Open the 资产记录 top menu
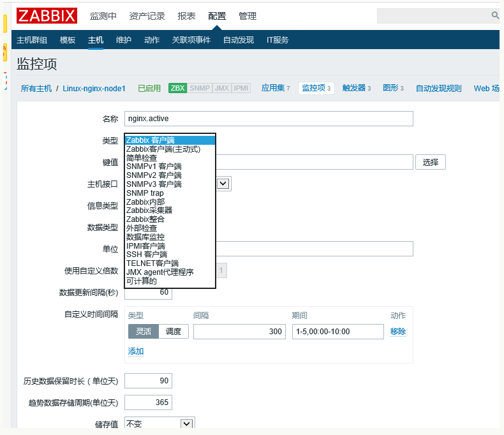This screenshot has height=435, width=504. click(147, 16)
